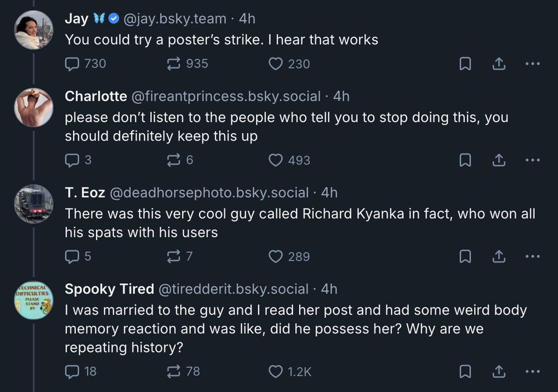Bookmark Jay's post

[464, 64]
